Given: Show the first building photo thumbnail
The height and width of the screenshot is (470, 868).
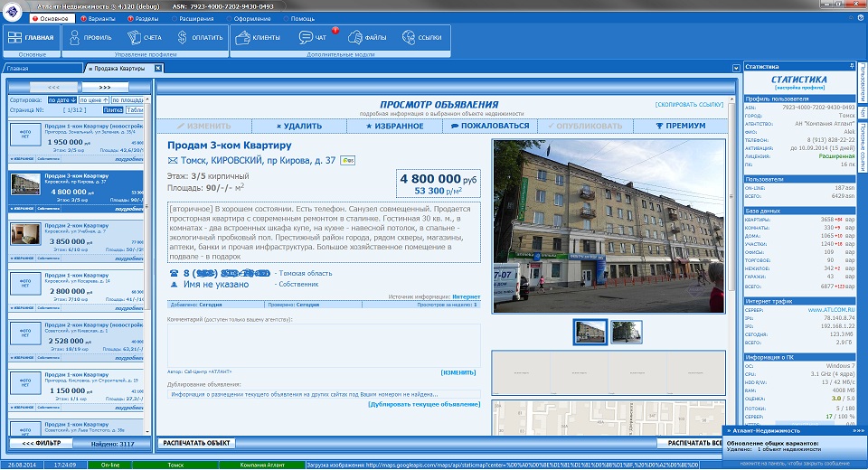Looking at the screenshot, I should pyautogui.click(x=590, y=332).
